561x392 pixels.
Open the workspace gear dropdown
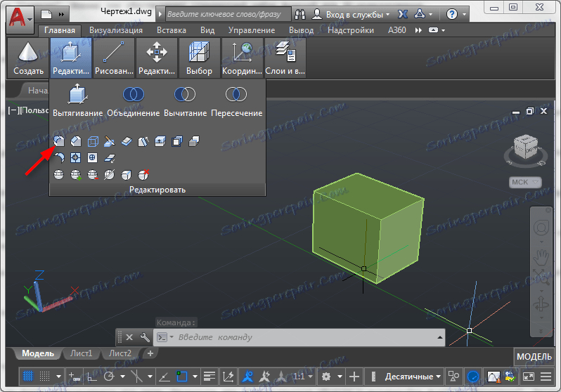point(340,377)
